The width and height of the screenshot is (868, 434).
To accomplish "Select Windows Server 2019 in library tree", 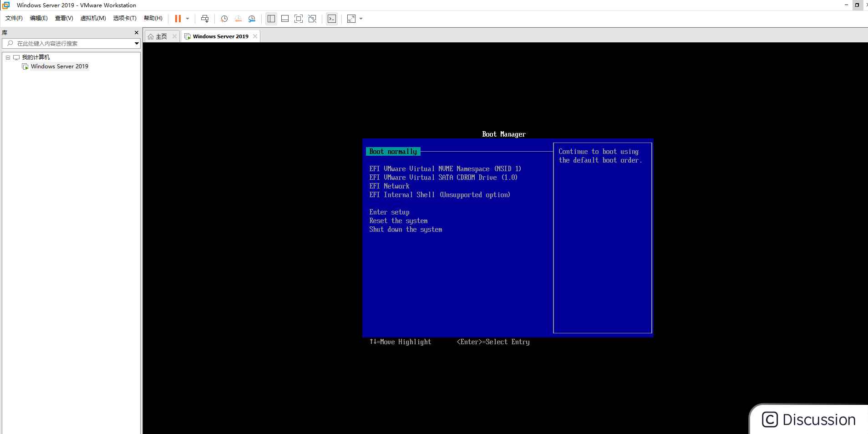I will 59,66.
